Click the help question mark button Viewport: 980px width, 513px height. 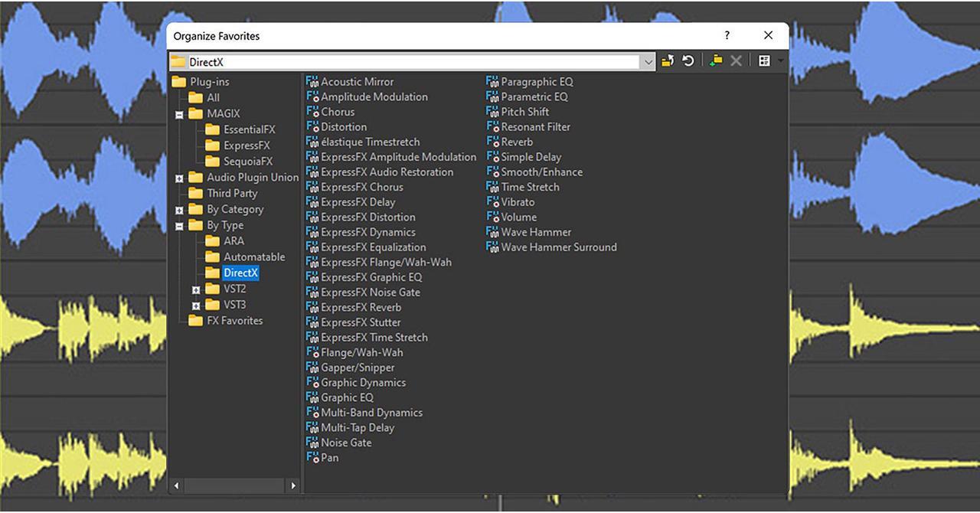[727, 35]
